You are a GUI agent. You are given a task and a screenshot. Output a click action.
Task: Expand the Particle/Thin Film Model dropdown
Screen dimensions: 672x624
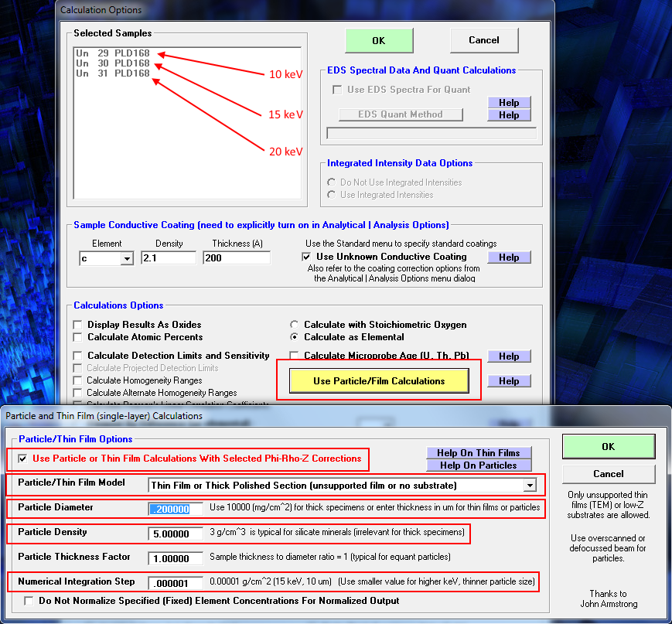529,486
